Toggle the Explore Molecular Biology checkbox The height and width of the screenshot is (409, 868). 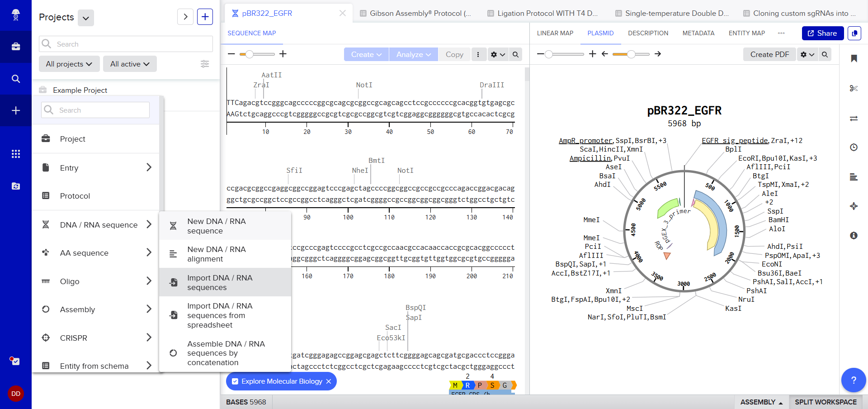tap(235, 381)
